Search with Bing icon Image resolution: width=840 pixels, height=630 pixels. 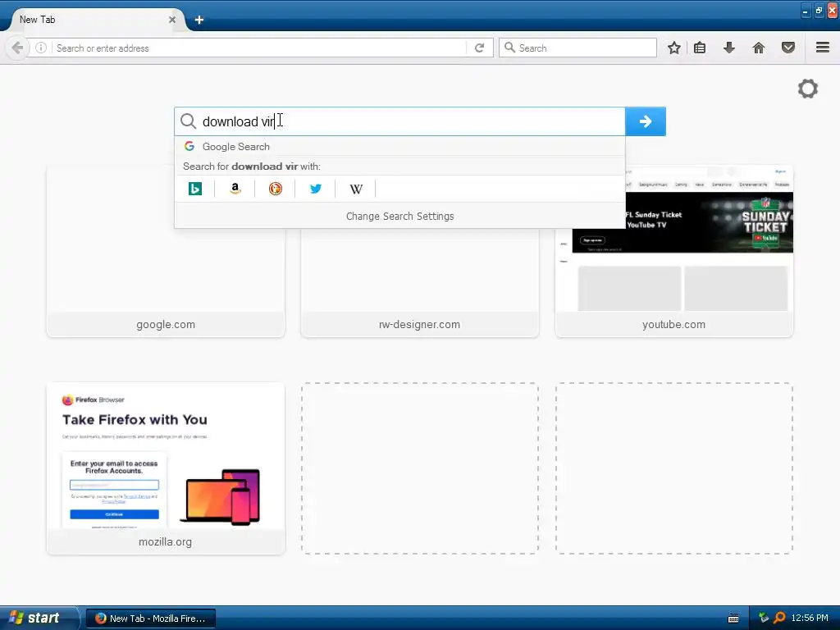195,189
